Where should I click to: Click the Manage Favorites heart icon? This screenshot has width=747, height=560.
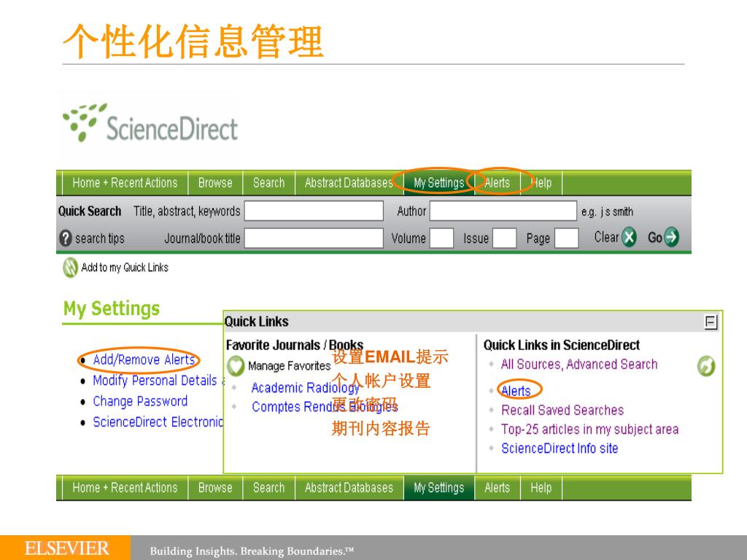236,366
